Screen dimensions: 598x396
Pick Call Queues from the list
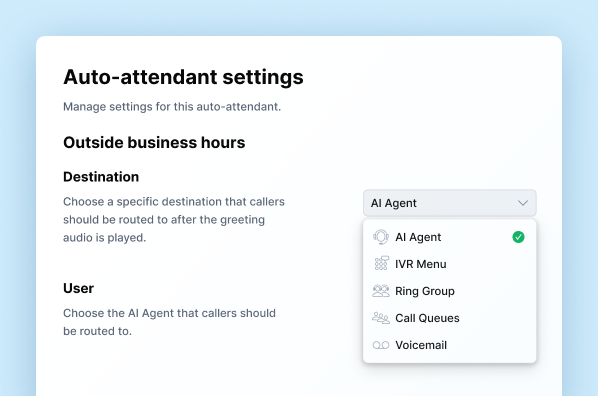pyautogui.click(x=450, y=318)
